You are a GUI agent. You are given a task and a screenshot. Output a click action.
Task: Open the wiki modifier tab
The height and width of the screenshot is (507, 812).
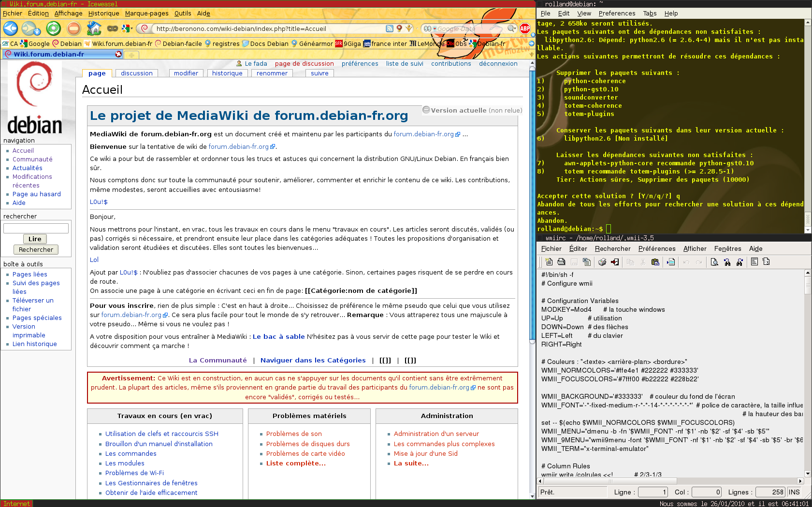[x=186, y=73]
